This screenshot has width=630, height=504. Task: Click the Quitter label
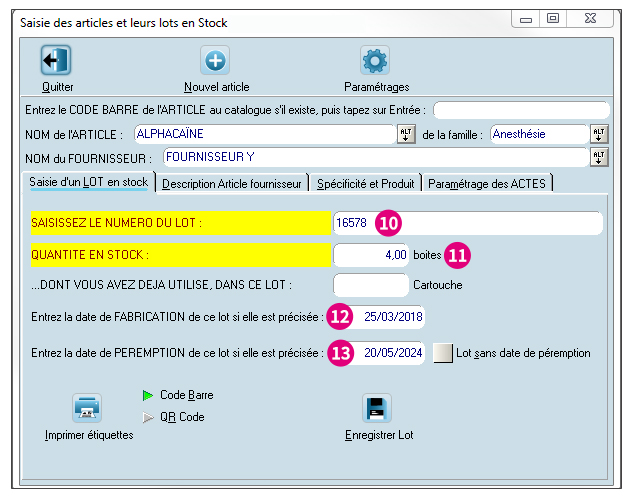pyautogui.click(x=57, y=87)
